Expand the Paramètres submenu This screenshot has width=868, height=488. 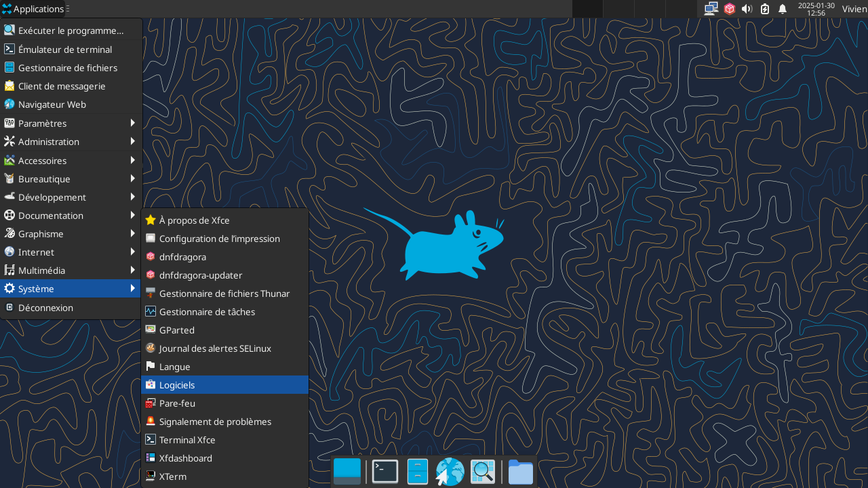71,123
